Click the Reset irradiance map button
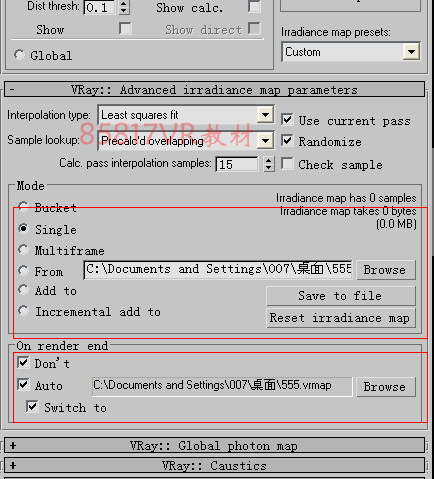Viewport: 434px width, 479px height. (x=341, y=318)
